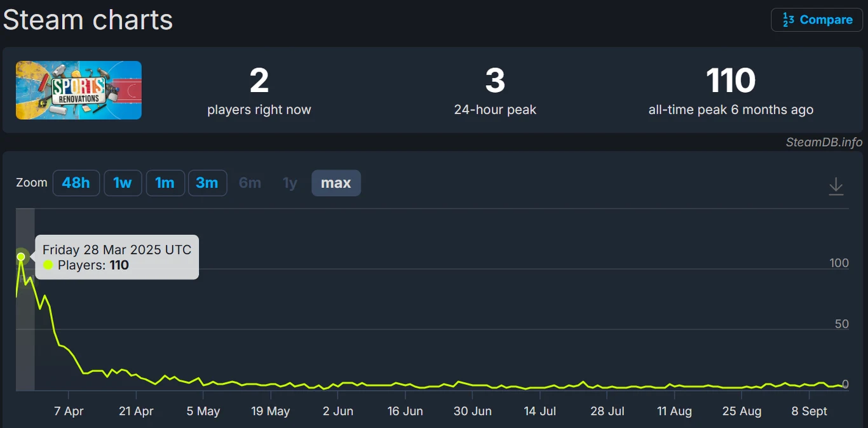Select the 1m zoom range
868x428 pixels.
pos(165,183)
